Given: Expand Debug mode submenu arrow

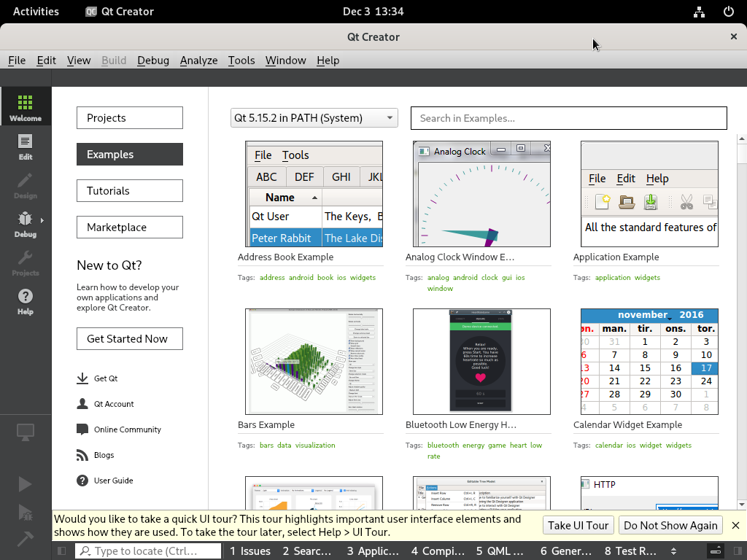Looking at the screenshot, I should pos(42,220).
